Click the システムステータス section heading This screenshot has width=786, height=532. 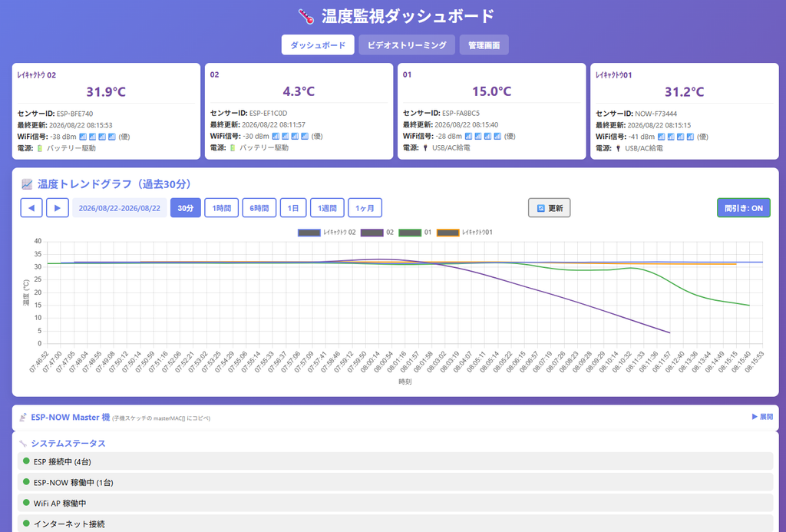(68, 443)
